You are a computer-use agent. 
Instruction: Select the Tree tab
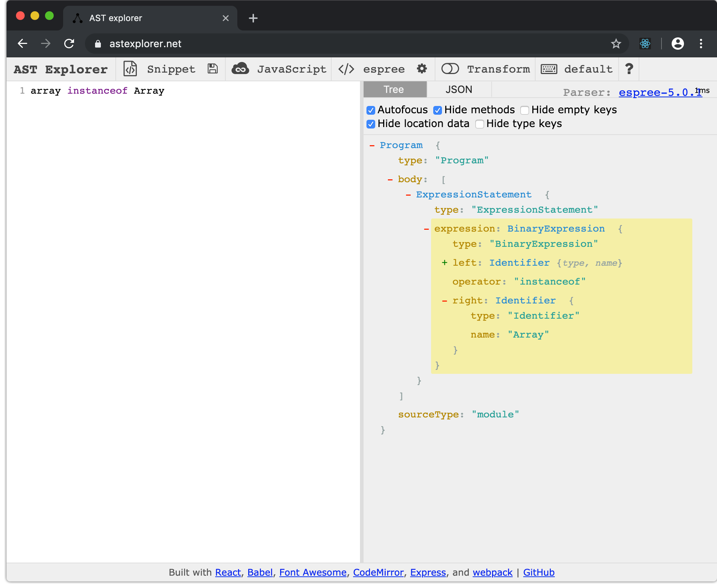coord(394,89)
